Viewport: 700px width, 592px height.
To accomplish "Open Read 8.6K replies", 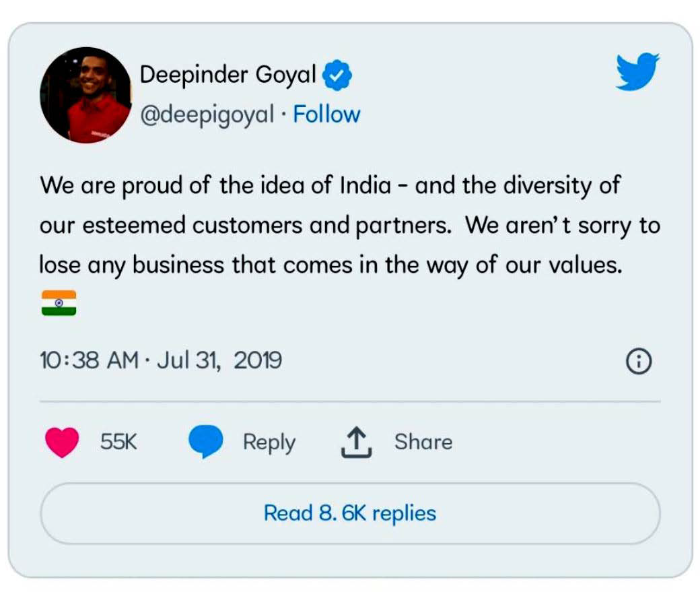I will point(351,513).
